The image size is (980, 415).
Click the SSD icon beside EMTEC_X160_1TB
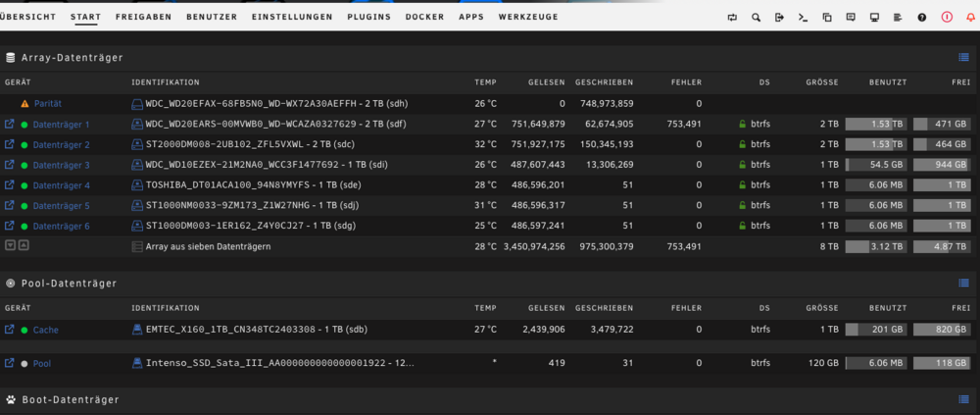pos(137,330)
